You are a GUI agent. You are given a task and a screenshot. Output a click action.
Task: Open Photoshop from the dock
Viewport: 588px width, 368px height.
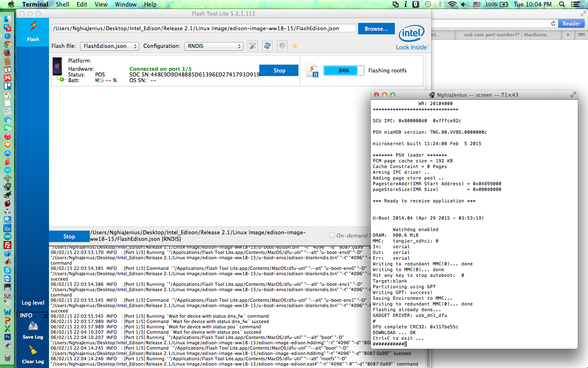[x=7, y=337]
